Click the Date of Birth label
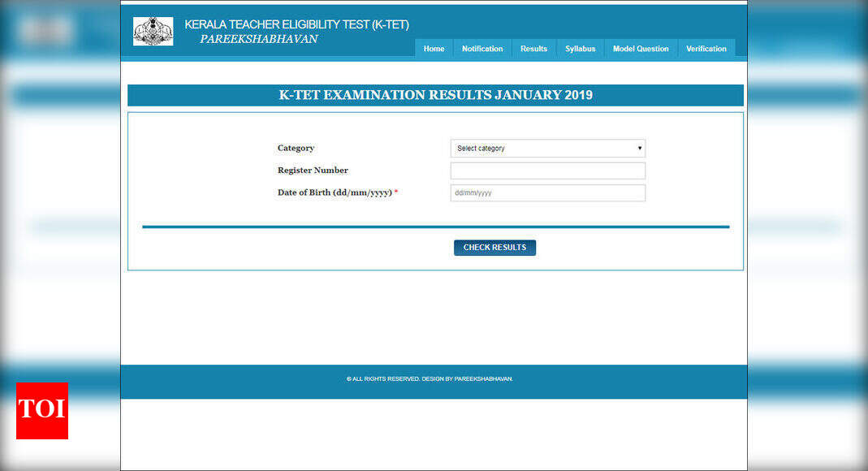 pos(337,192)
